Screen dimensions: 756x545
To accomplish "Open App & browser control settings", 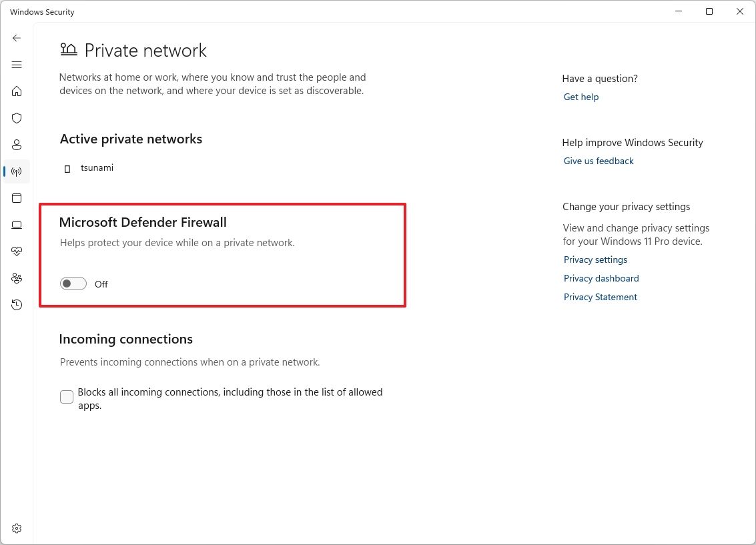I will tap(17, 198).
